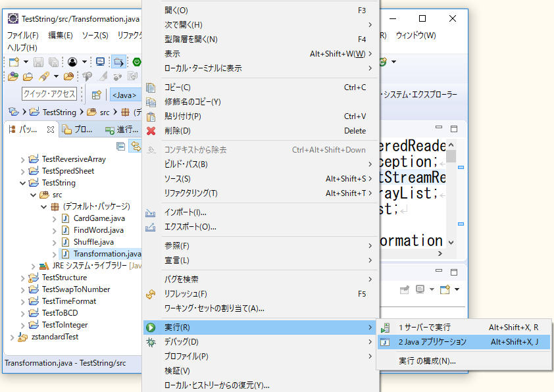This screenshot has height=392, width=554.
Task: Open the user profile icon dropdown arrow
Action: pos(84,62)
